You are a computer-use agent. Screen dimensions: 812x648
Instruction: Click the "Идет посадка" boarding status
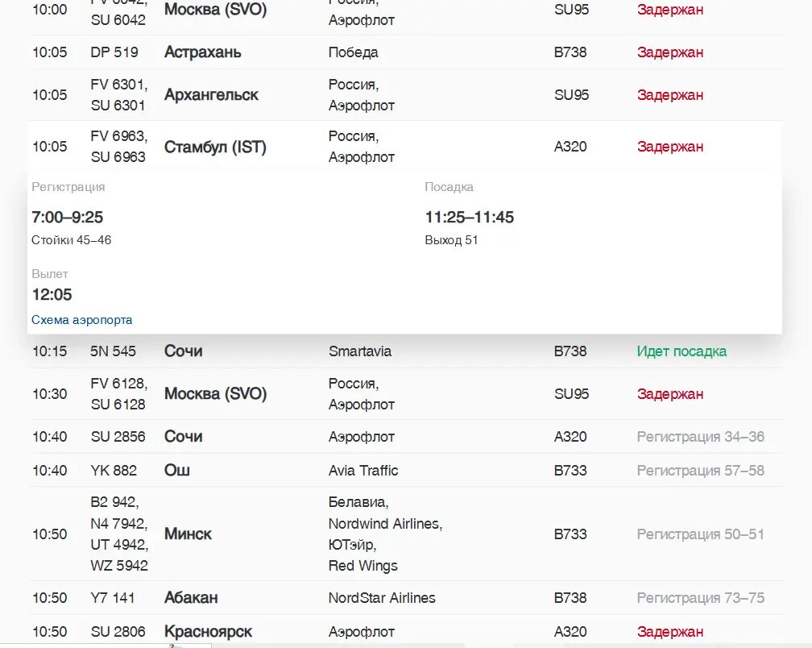point(681,351)
